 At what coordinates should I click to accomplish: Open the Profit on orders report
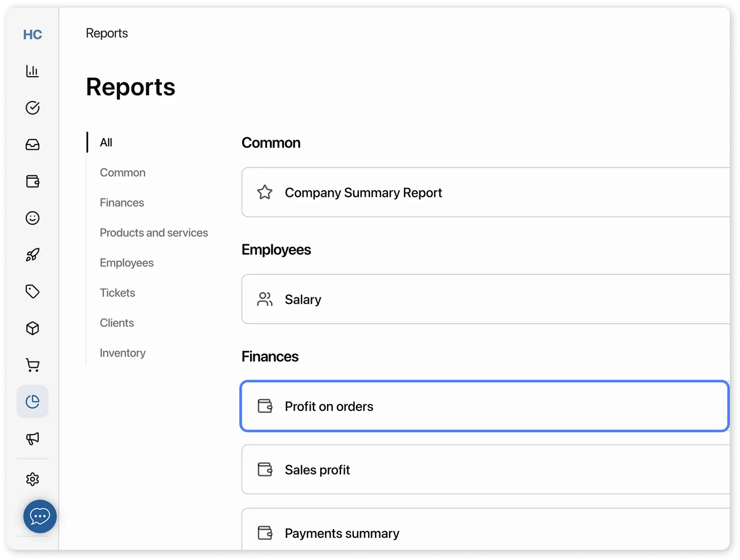(329, 406)
